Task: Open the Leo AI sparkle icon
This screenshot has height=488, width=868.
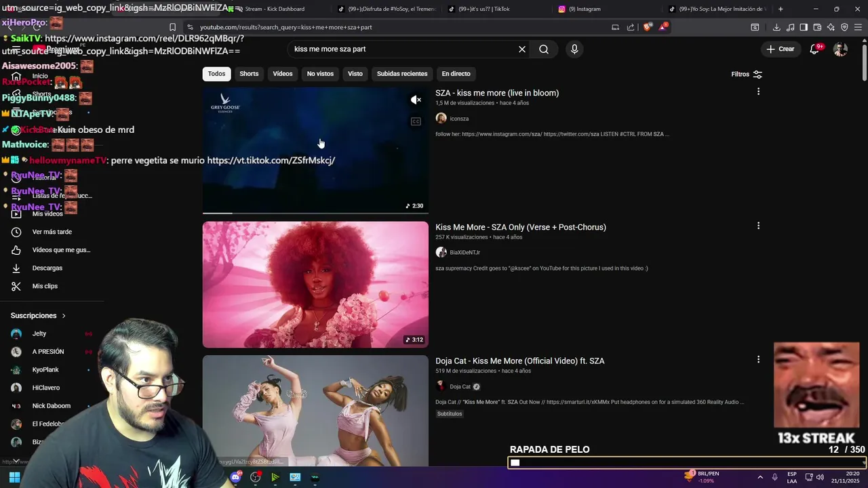Action: click(x=831, y=27)
